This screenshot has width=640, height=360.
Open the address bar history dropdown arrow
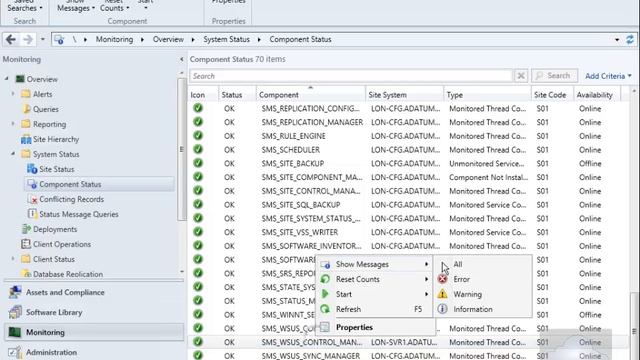click(x=617, y=40)
